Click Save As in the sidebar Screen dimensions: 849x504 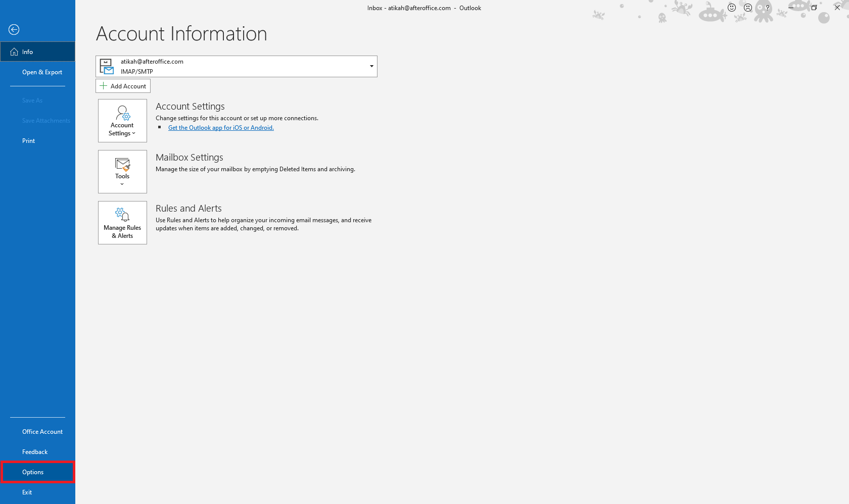(x=32, y=100)
